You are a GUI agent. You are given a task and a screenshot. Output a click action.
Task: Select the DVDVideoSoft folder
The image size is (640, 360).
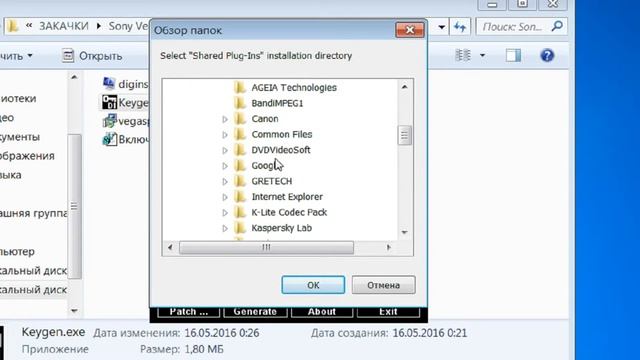point(281,150)
